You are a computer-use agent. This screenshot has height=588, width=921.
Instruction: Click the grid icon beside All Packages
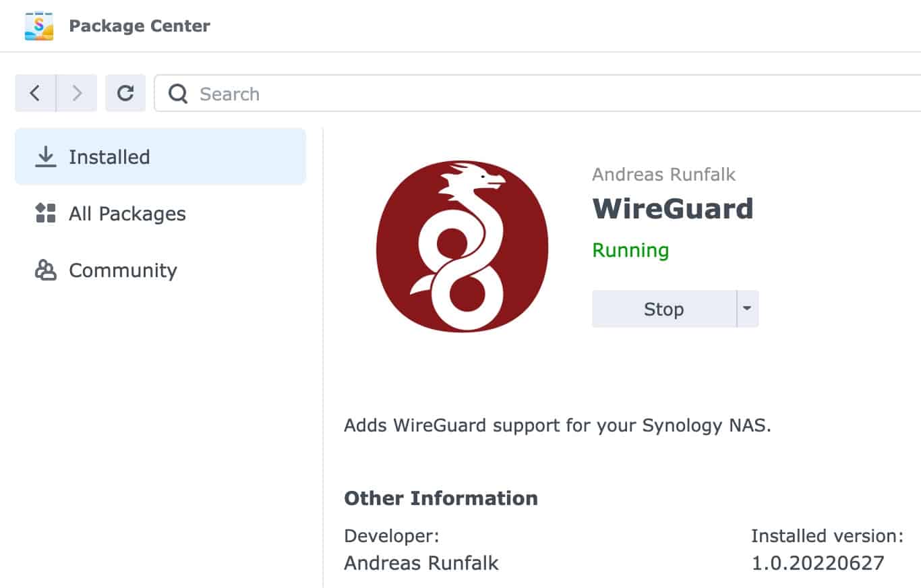coord(45,213)
